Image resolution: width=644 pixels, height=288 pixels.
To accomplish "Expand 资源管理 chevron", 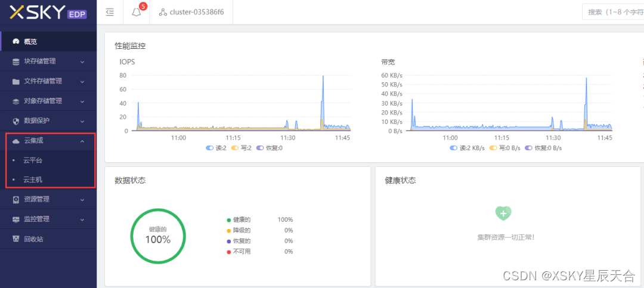I will coord(82,200).
